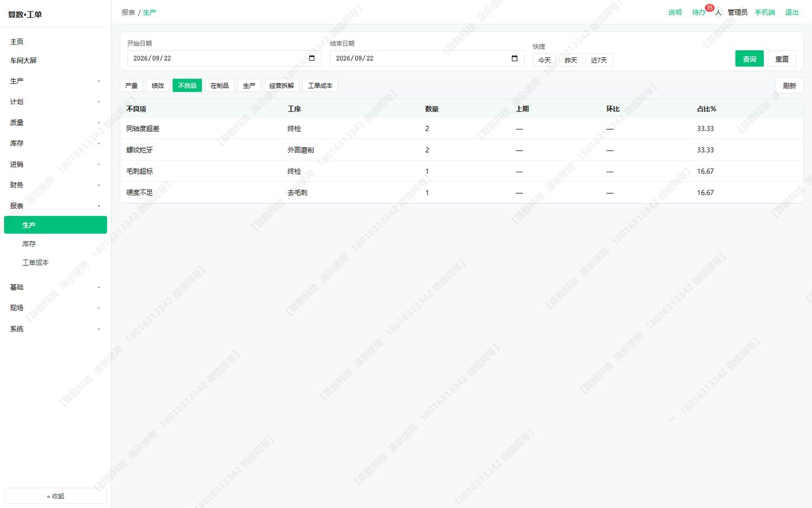Collapse the 报表 sidebar menu
Viewport: 812px width, 508px height.
[x=55, y=206]
